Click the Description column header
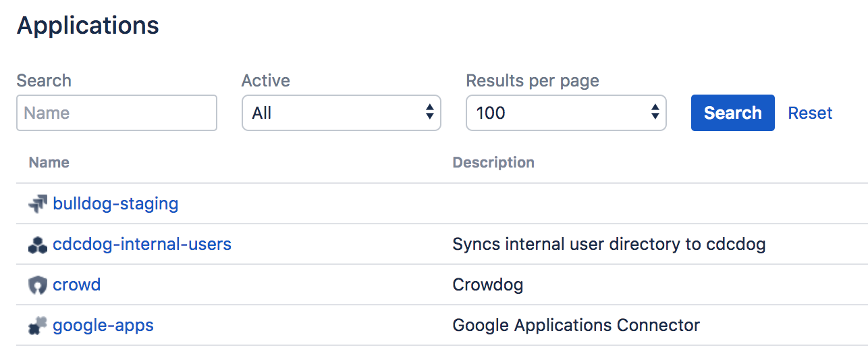The image size is (868, 354). click(x=493, y=162)
